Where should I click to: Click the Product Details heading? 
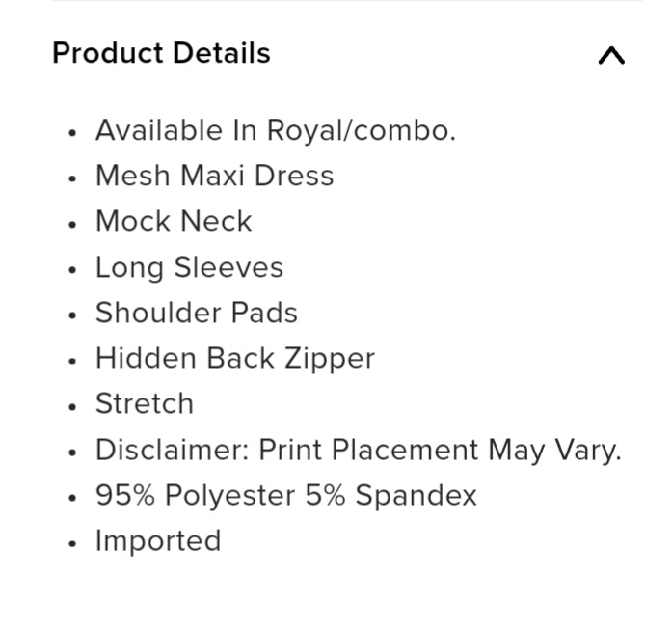tap(161, 54)
